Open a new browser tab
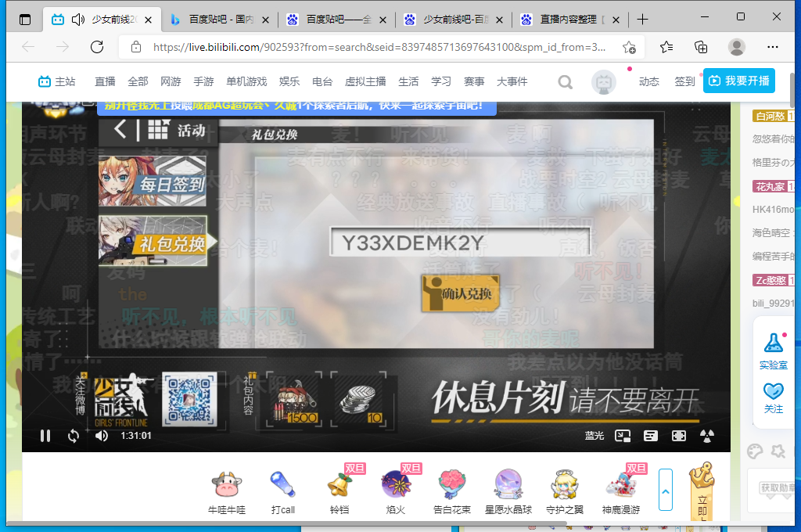Screen dimensions: 801x532 642,20
